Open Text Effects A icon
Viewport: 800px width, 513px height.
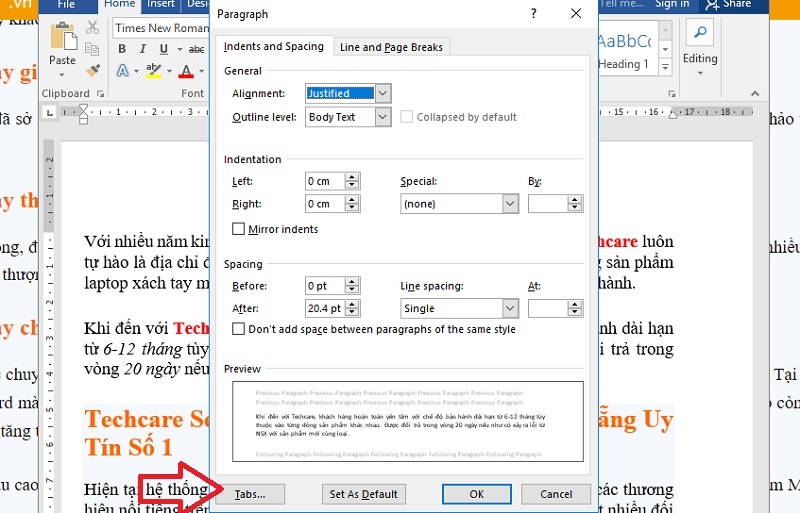click(122, 70)
